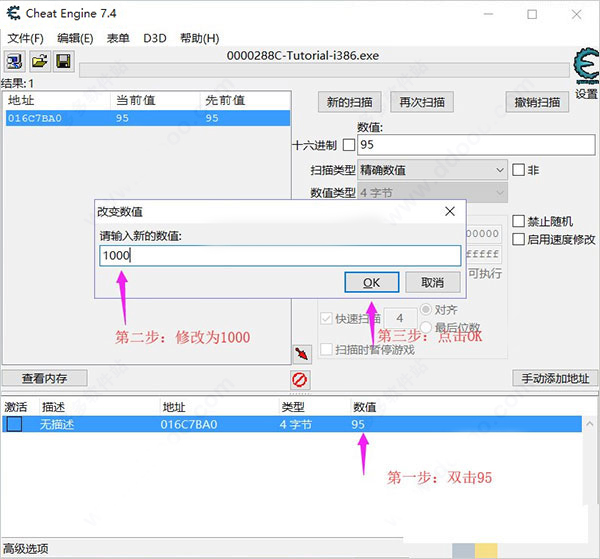
Task: Open the 表单 menu
Action: (118, 38)
